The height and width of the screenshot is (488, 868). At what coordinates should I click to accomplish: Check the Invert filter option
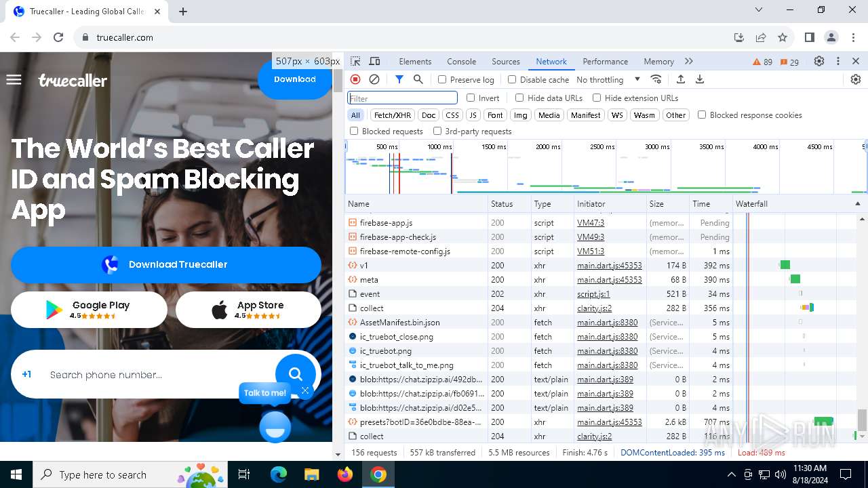tap(471, 98)
